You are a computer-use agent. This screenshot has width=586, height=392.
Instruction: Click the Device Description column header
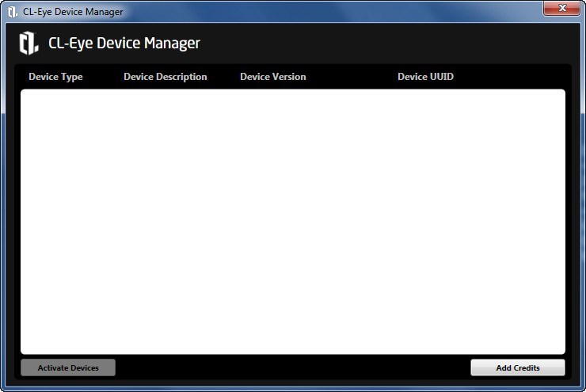coord(165,77)
